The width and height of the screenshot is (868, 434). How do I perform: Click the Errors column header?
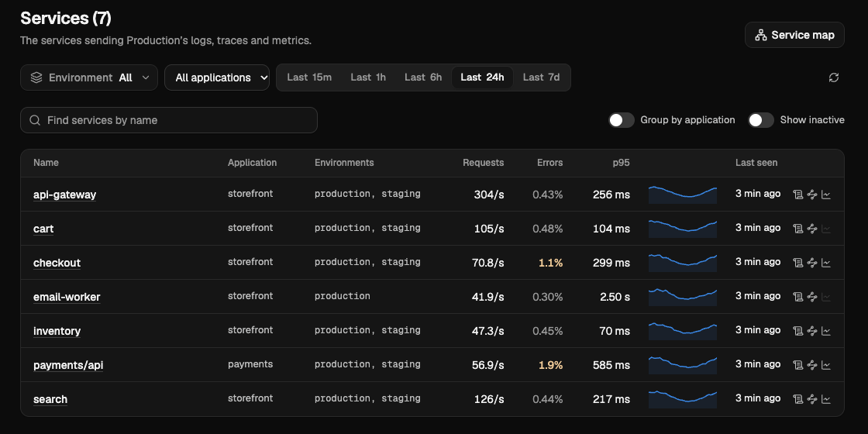point(549,163)
